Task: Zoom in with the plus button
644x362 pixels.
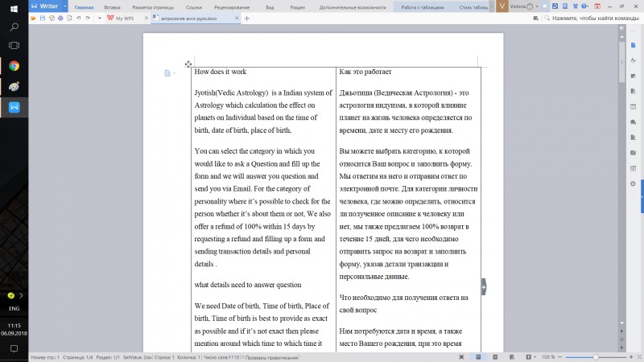Action: pos(631,357)
